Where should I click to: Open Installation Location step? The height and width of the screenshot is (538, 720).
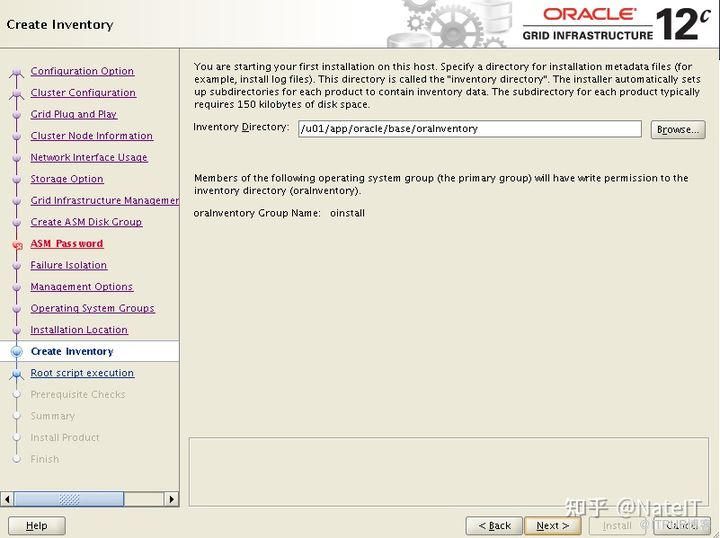(x=79, y=330)
